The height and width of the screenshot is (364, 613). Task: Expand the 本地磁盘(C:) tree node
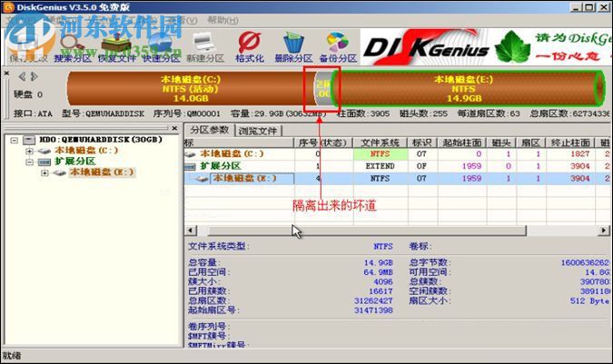(29, 151)
